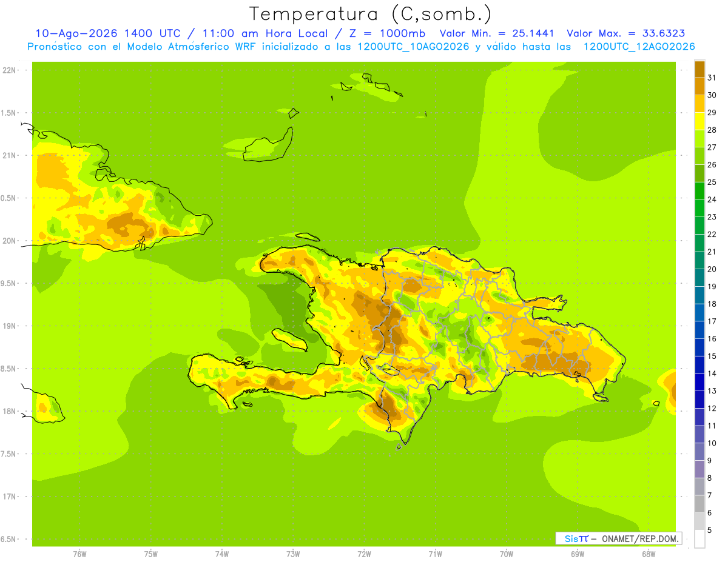Click the latitude axis label "20N"
This screenshot has height=562, width=728.
pyautogui.click(x=9, y=241)
